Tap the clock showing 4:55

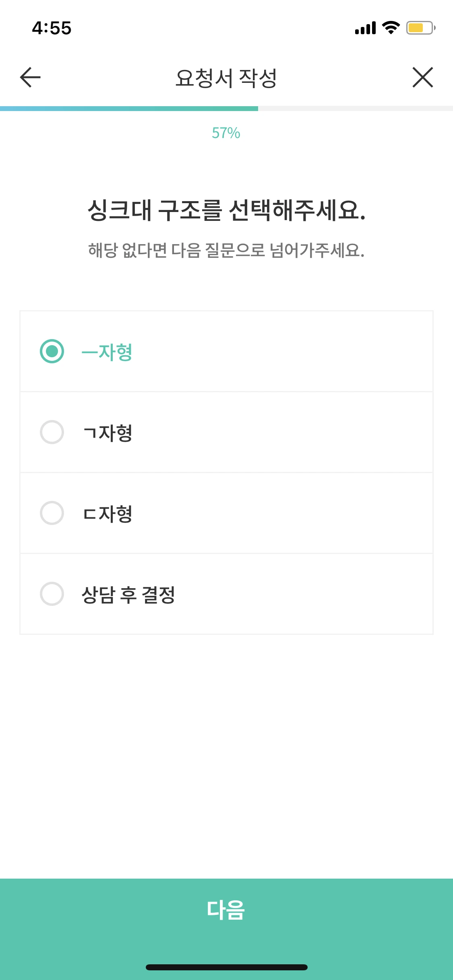52,27
